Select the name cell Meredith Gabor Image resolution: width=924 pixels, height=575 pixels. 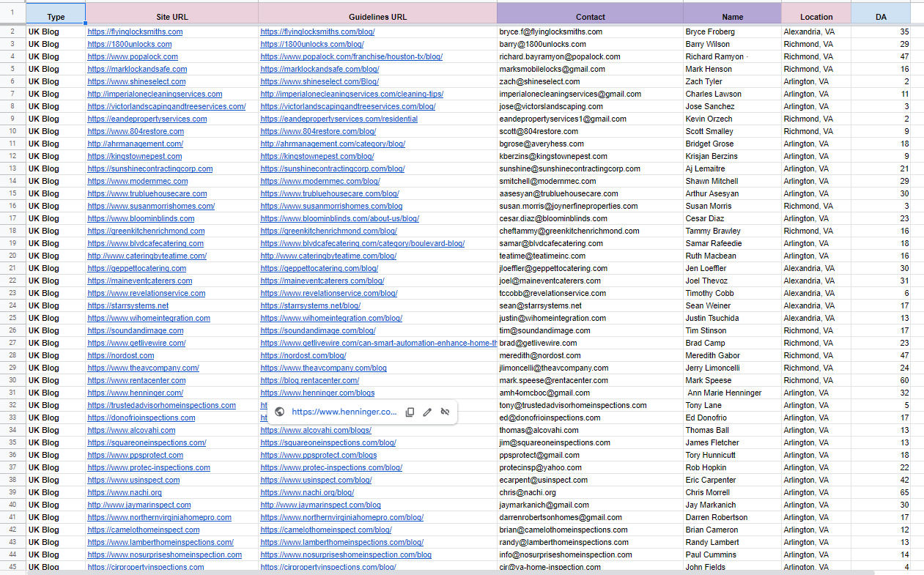[732, 355]
